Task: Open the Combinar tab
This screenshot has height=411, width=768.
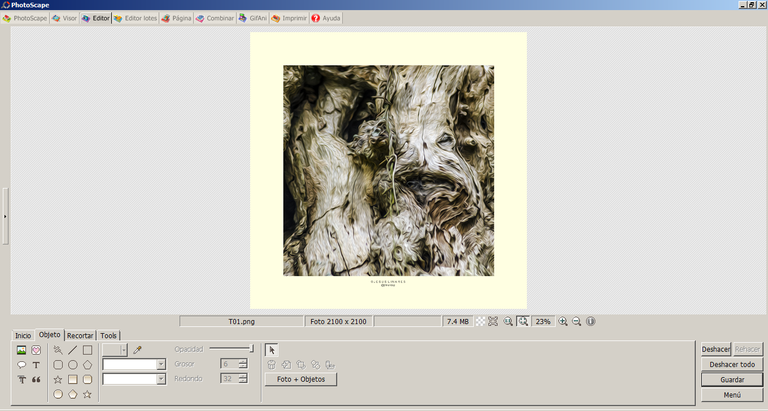Action: 215,18
